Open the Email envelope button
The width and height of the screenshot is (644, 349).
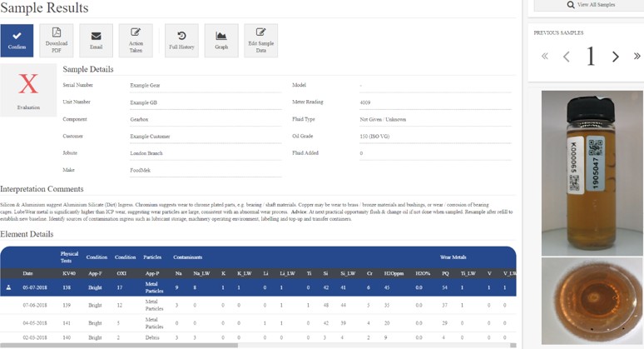[x=96, y=40]
